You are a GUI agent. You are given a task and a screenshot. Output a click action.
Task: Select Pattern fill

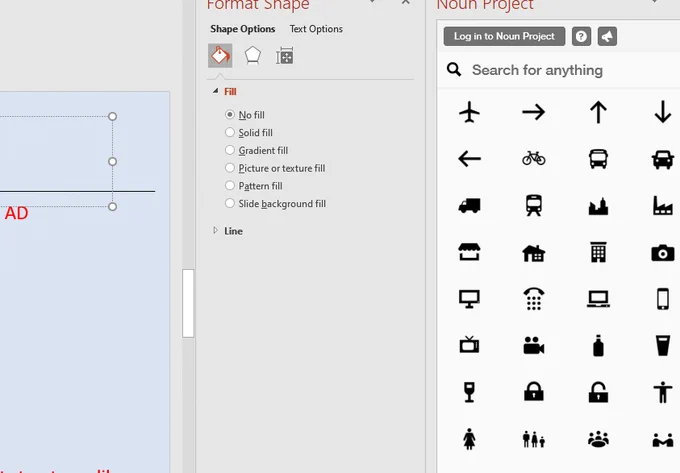(230, 186)
